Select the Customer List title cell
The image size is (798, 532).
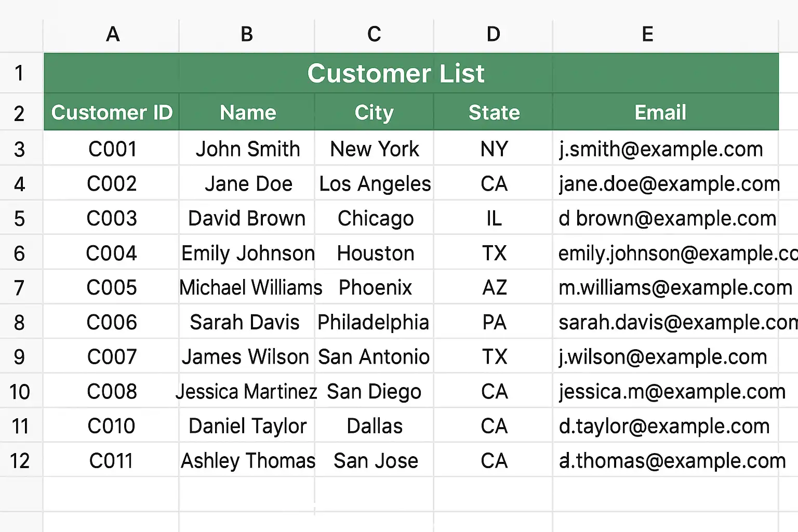click(x=395, y=73)
